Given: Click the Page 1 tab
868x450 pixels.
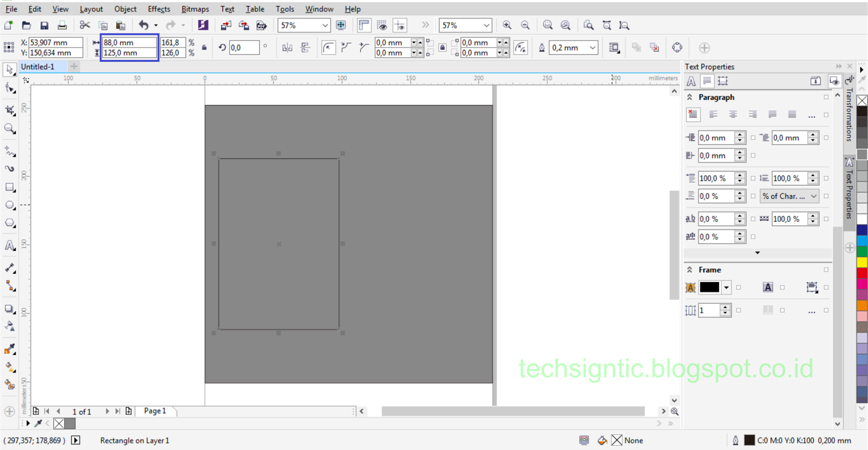Looking at the screenshot, I should click(155, 411).
